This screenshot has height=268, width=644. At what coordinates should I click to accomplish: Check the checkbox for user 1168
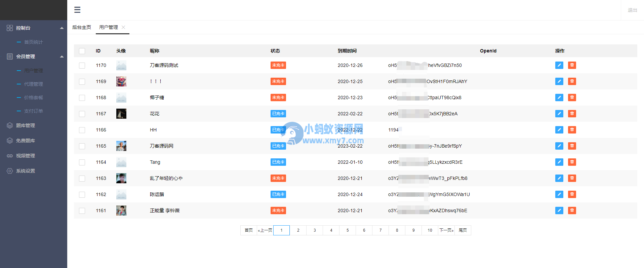pyautogui.click(x=82, y=98)
